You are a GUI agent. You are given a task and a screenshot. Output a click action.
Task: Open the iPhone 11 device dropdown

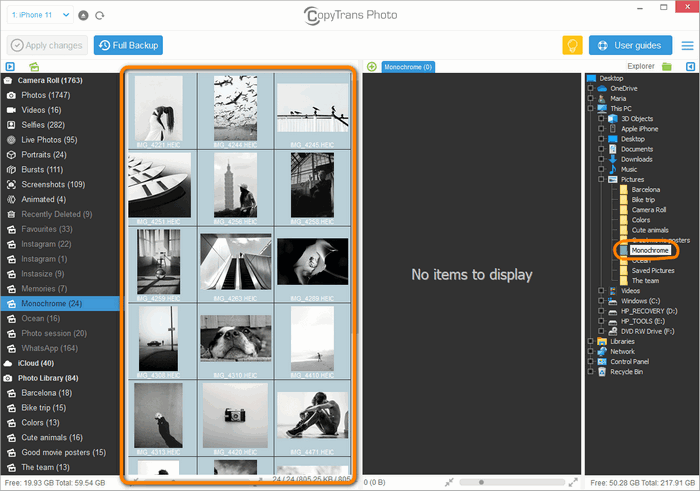point(40,15)
